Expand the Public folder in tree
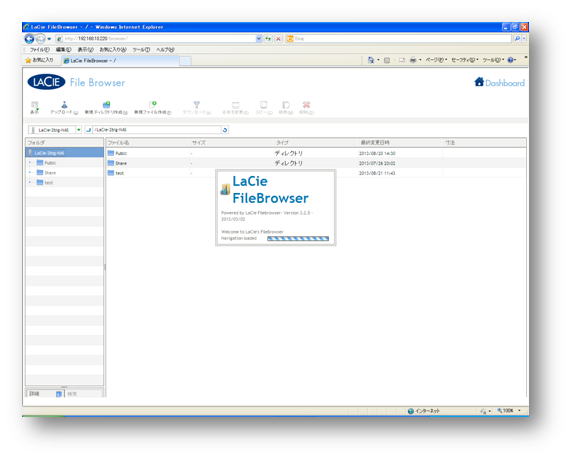 click(30, 163)
